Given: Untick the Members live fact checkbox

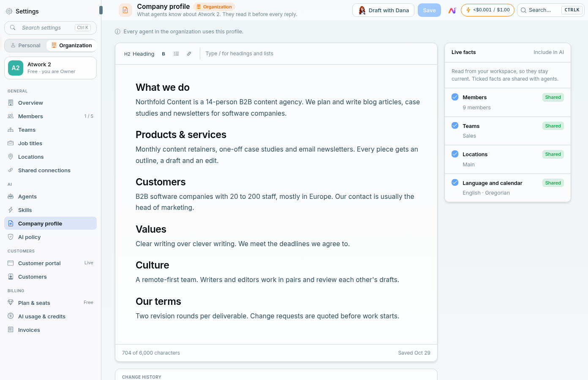Looking at the screenshot, I should pyautogui.click(x=455, y=97).
